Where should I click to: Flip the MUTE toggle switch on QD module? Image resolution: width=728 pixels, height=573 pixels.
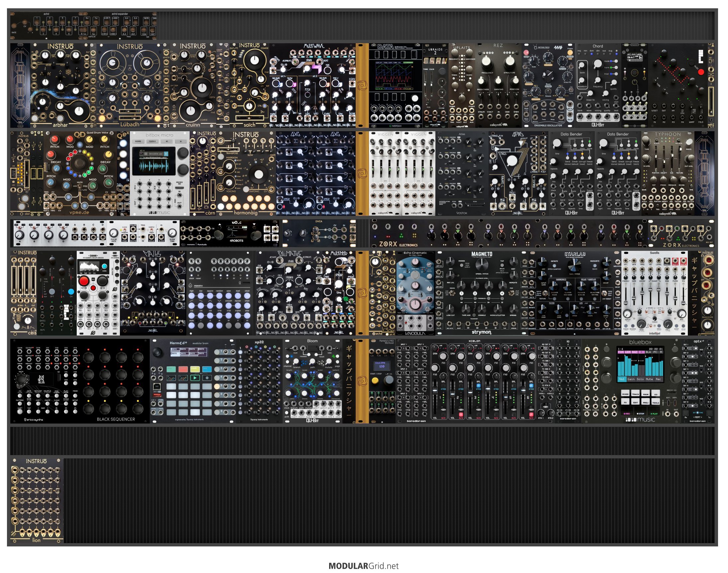point(80,186)
